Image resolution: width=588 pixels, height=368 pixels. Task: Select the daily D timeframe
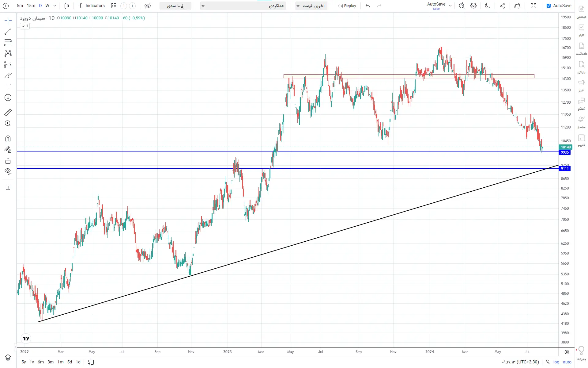[40, 6]
